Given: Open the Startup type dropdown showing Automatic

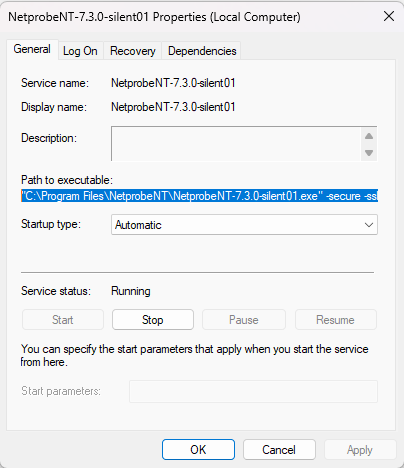Looking at the screenshot, I should coord(244,225).
